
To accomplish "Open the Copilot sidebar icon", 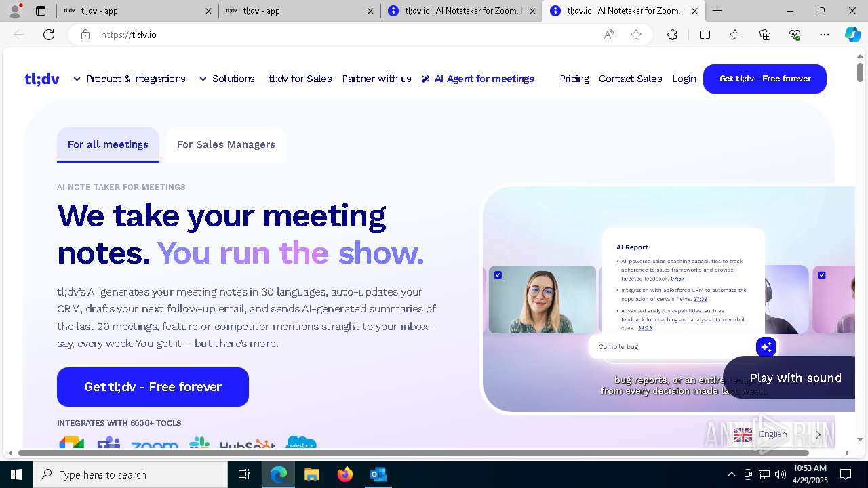I will [x=852, y=35].
